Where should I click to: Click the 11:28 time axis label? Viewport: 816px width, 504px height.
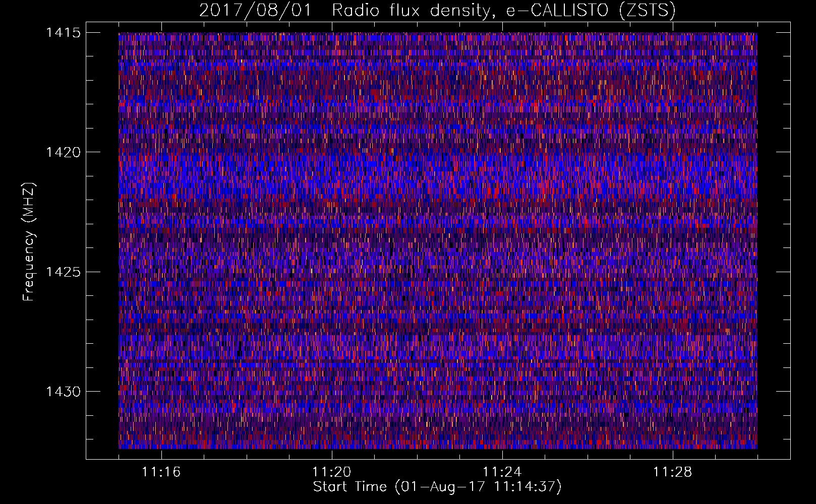point(672,472)
